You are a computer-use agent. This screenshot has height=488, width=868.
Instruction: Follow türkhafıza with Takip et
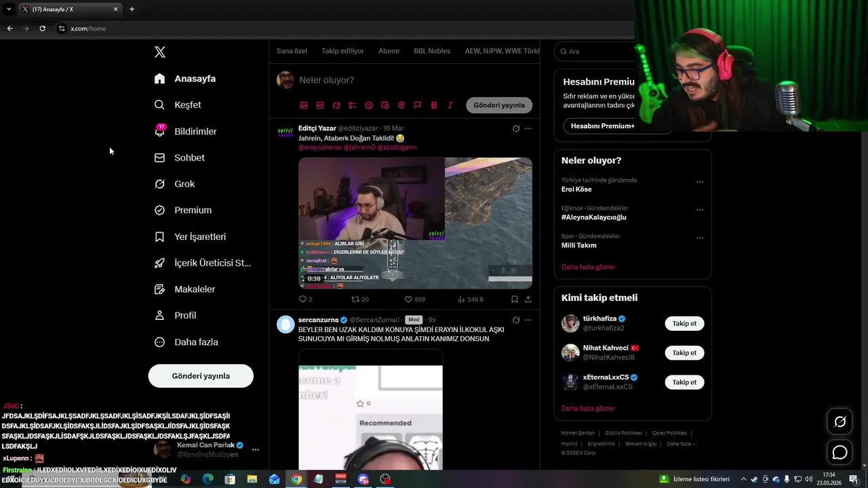(x=684, y=324)
